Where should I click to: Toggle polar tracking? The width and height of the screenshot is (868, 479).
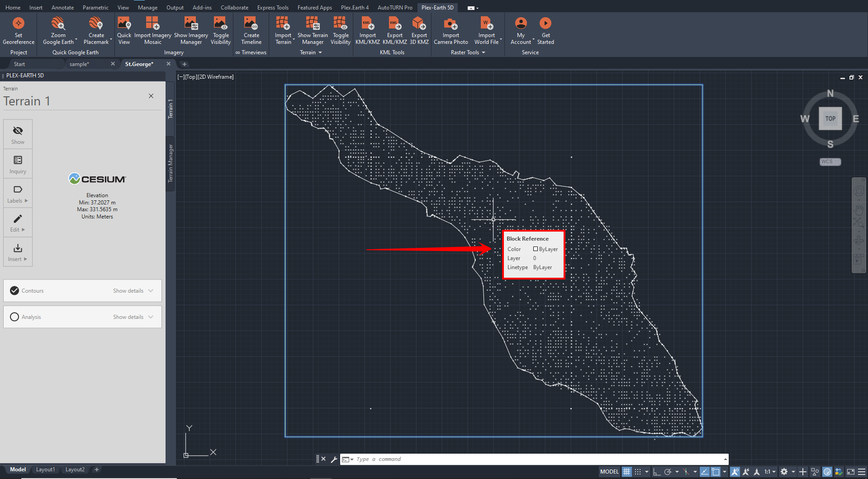[x=668, y=472]
